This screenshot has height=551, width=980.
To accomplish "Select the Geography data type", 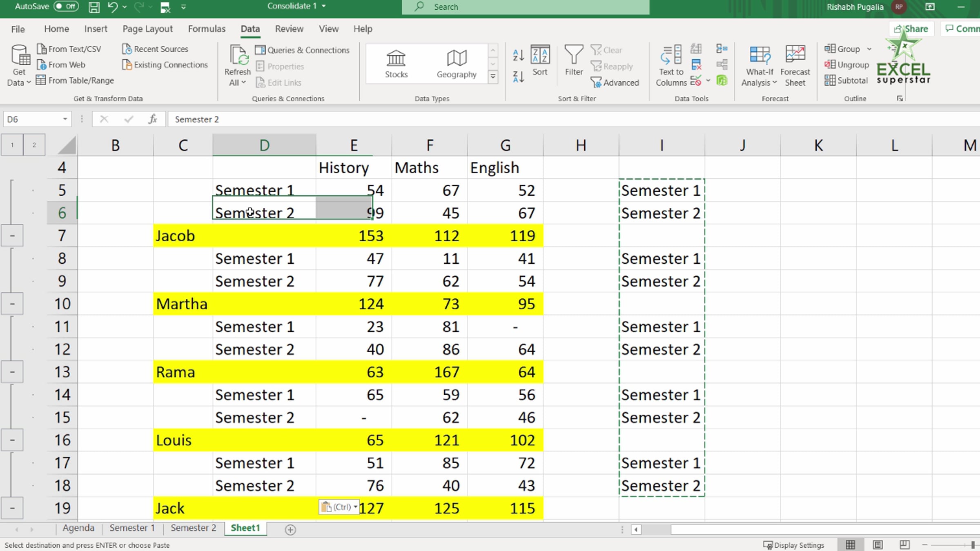I will coord(456,64).
